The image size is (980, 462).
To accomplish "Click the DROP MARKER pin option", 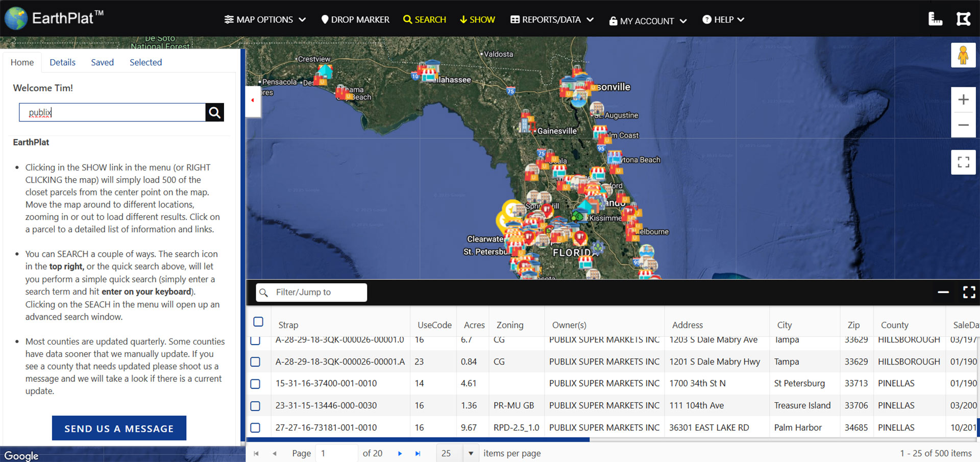I will click(355, 19).
